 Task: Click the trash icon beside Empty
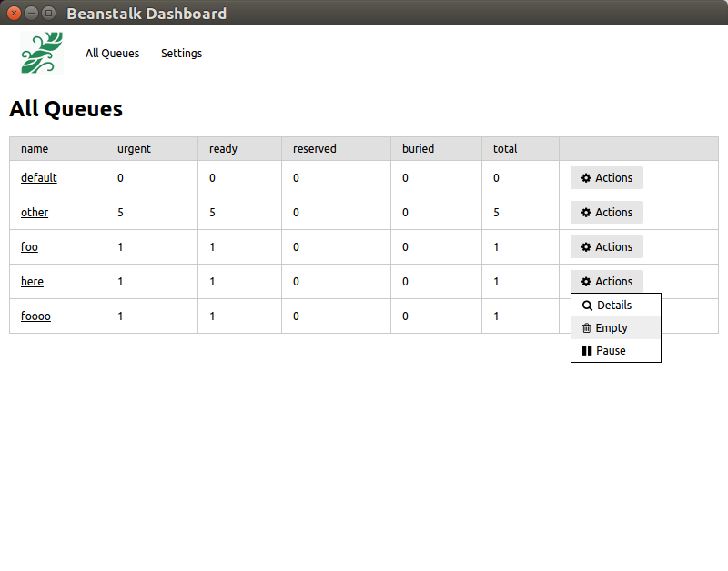(x=587, y=328)
